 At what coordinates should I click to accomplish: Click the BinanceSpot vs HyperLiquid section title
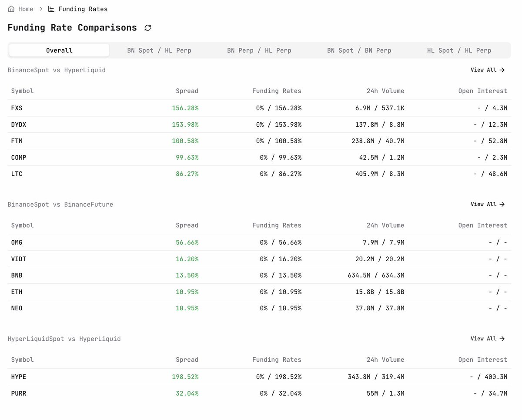coord(57,70)
